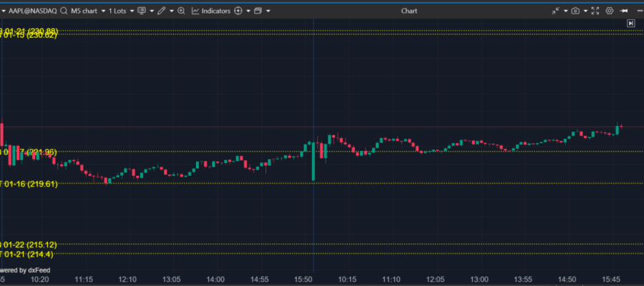Click the scroll to latest bar button
The height and width of the screenshot is (286, 644).
click(x=630, y=23)
